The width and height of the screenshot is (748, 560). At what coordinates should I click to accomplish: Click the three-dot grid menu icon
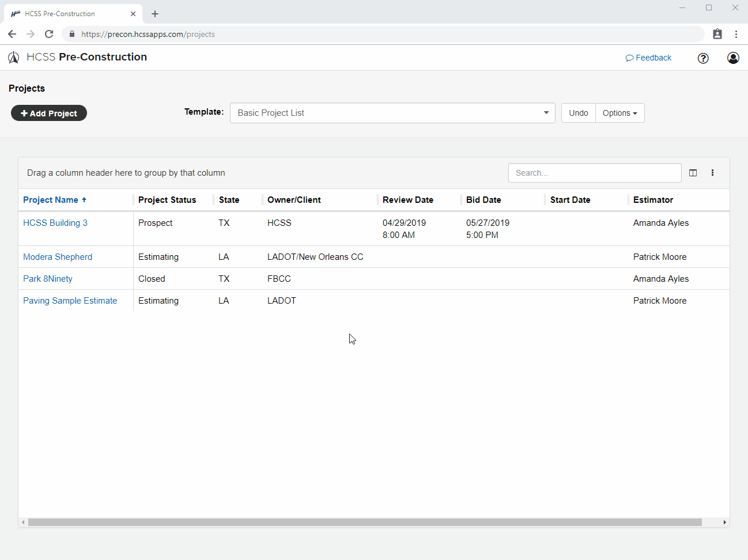tap(713, 172)
